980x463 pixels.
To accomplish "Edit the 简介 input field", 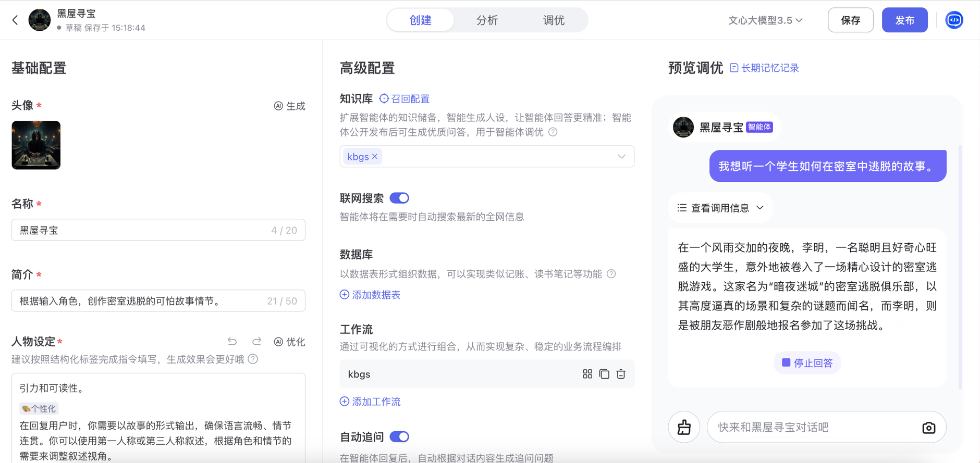I will tap(158, 301).
